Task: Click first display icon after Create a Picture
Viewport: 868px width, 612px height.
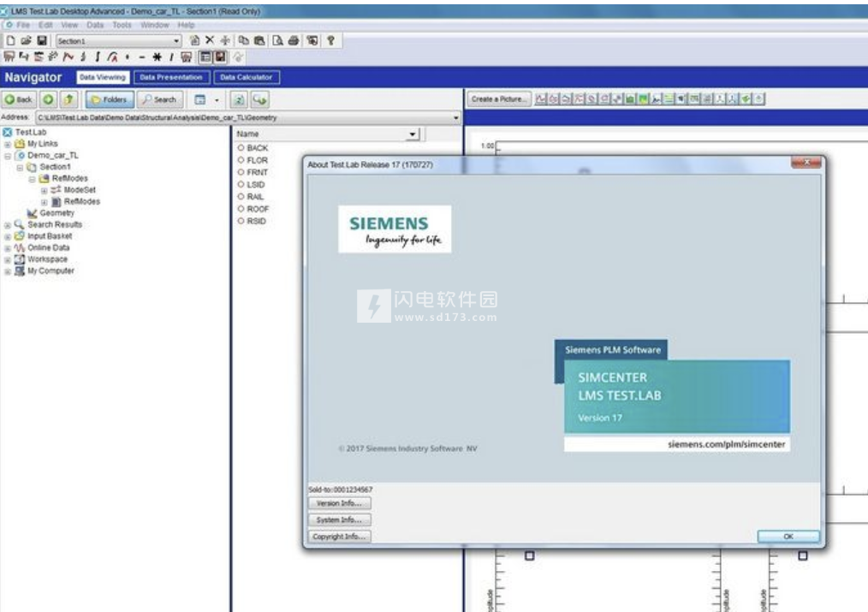Action: coord(541,99)
